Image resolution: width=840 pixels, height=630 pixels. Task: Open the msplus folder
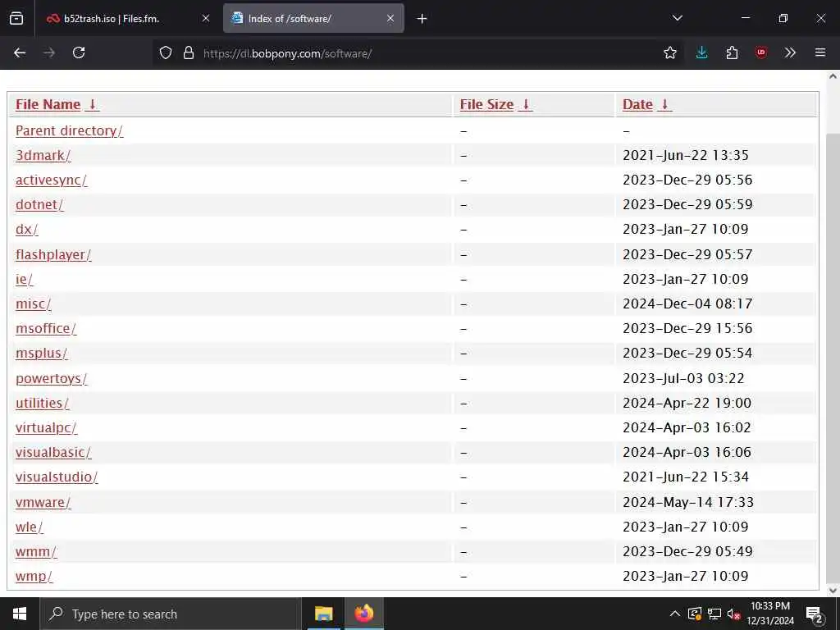[41, 353]
